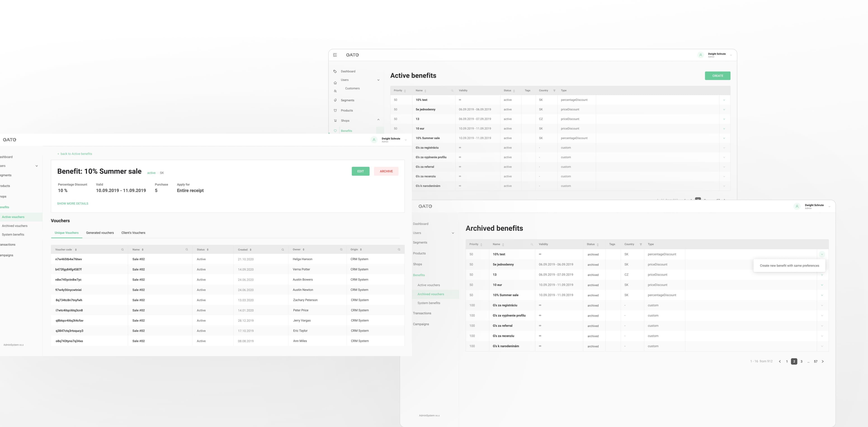Go to page 3 in pagination
This screenshot has width=868, height=427.
click(801, 361)
